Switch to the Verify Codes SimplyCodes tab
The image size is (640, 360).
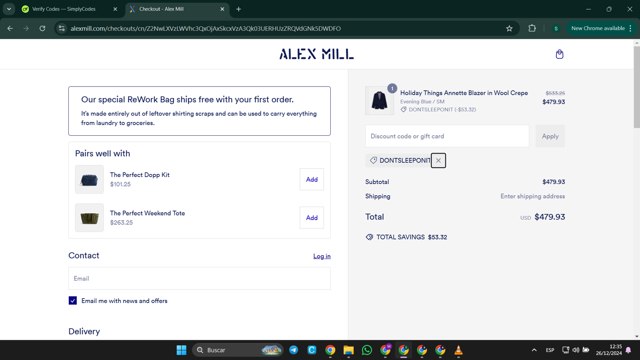coord(64,9)
